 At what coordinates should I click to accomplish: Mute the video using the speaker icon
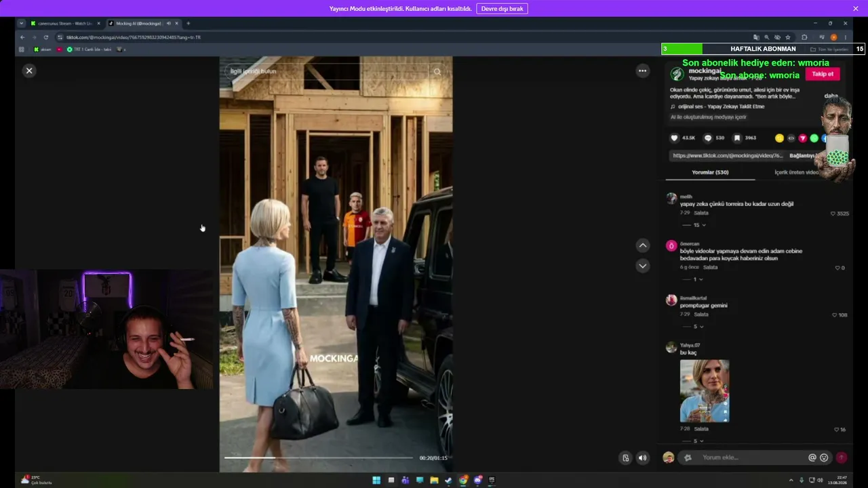coord(643,457)
